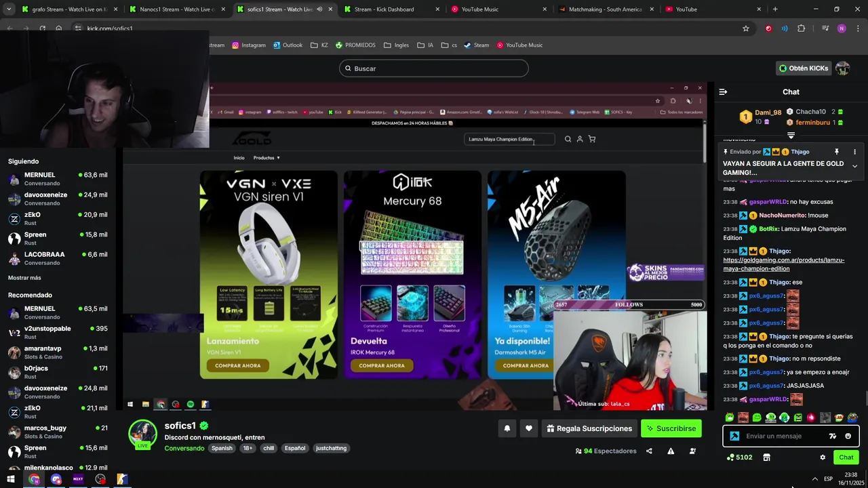Open MERNUEL in Siguiendo list

click(x=58, y=179)
